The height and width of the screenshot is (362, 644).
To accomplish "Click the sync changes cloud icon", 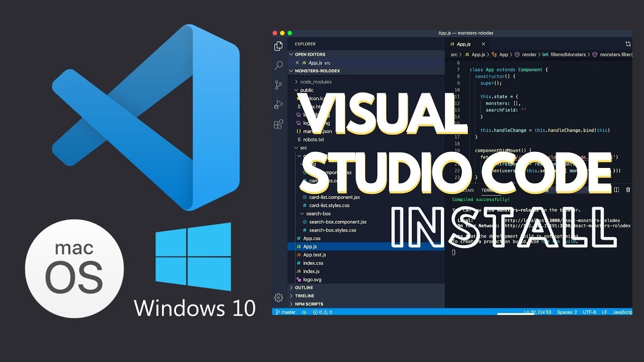I will pos(304,312).
